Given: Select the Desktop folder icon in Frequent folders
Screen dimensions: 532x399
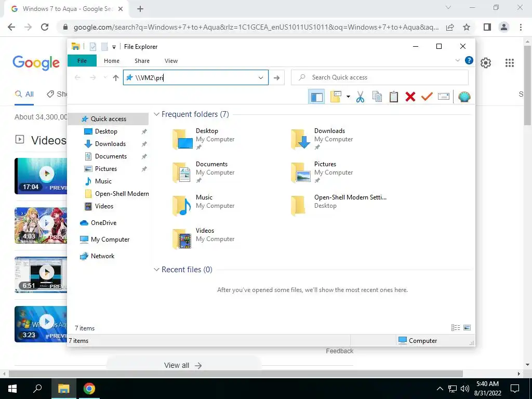Looking at the screenshot, I should (x=182, y=139).
